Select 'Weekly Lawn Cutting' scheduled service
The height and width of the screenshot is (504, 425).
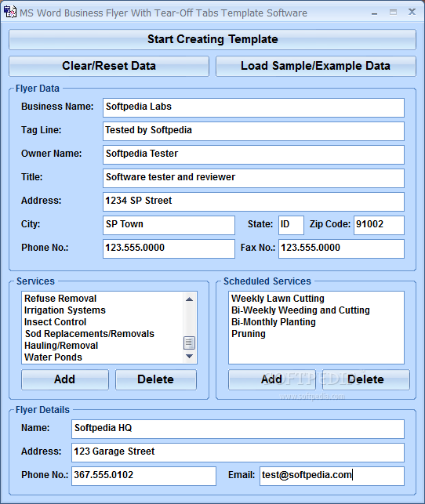click(x=278, y=299)
